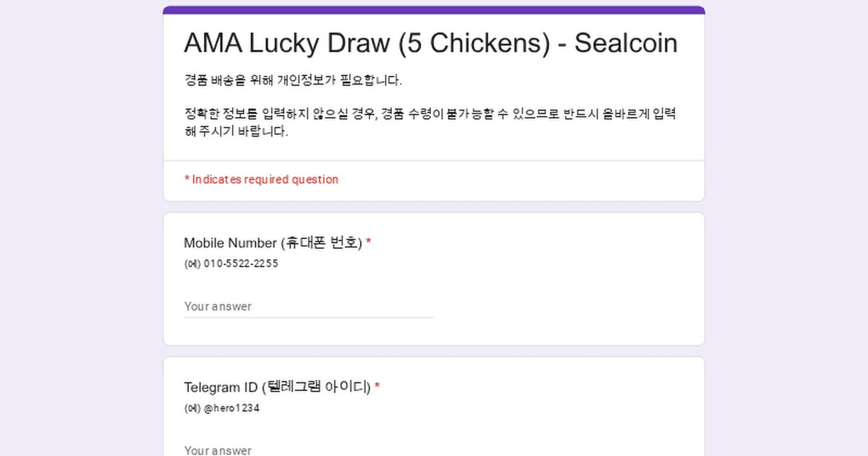Click "(5 Chickens)" in the form title
The height and width of the screenshot is (456, 868).
coord(473,43)
